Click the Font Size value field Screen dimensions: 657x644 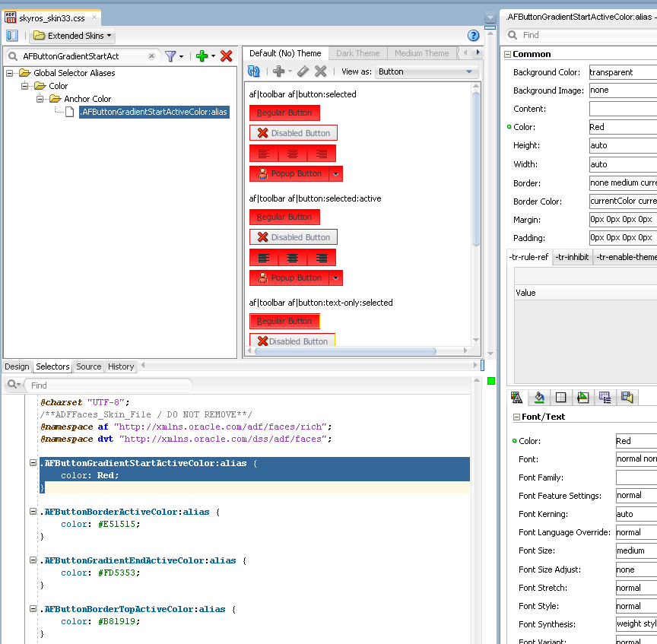636,551
